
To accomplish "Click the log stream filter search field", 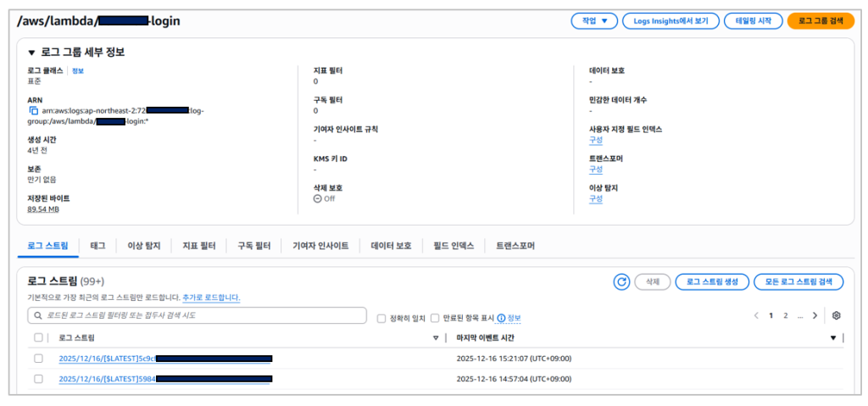I will [199, 315].
